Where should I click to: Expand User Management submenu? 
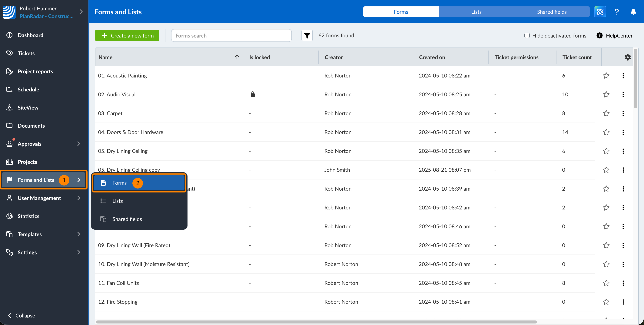[x=79, y=198]
